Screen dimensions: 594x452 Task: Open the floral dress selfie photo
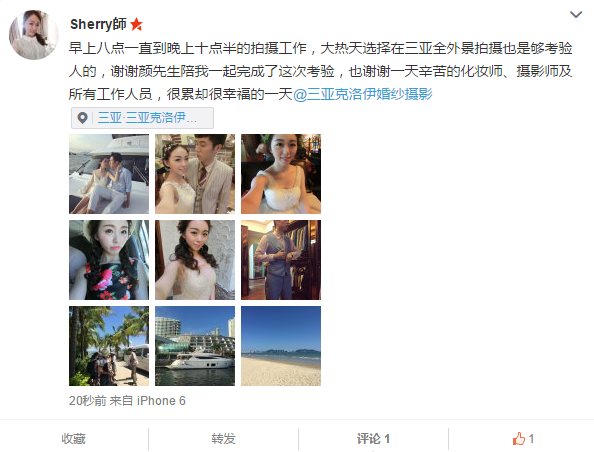[109, 260]
